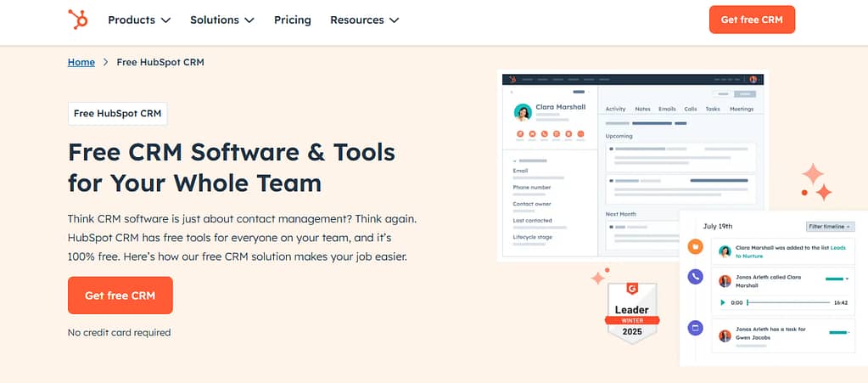The image size is (868, 383).
Task: Expand the dropdown arrow on the call card
Action: click(x=847, y=279)
